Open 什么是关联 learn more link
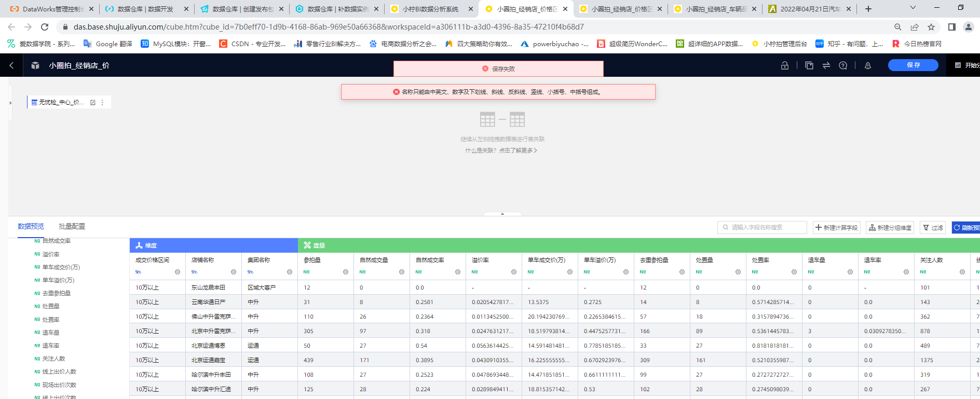Screen dimensions: 980x399 [501, 150]
